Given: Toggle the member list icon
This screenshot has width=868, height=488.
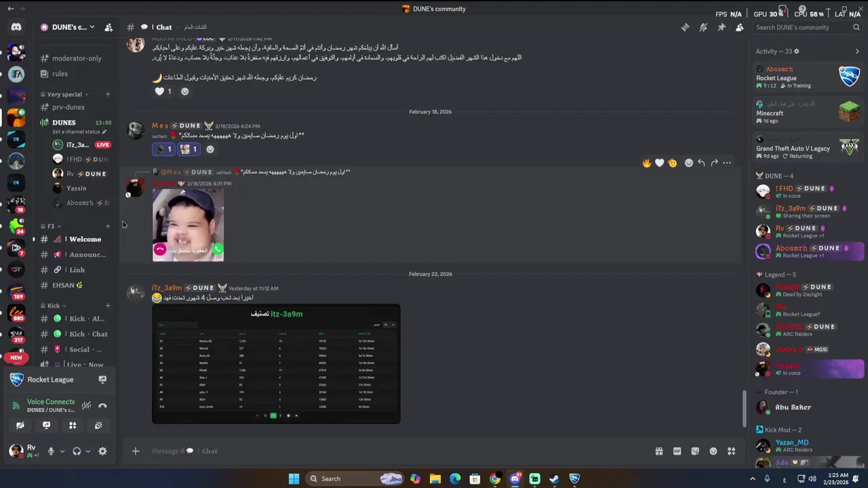Looking at the screenshot, I should 739,27.
